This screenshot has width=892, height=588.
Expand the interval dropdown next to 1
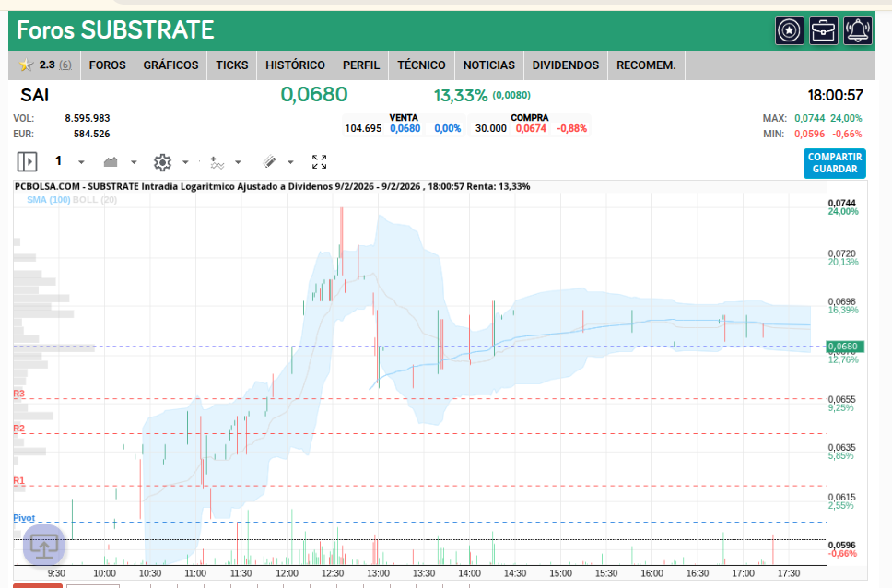[x=81, y=163]
